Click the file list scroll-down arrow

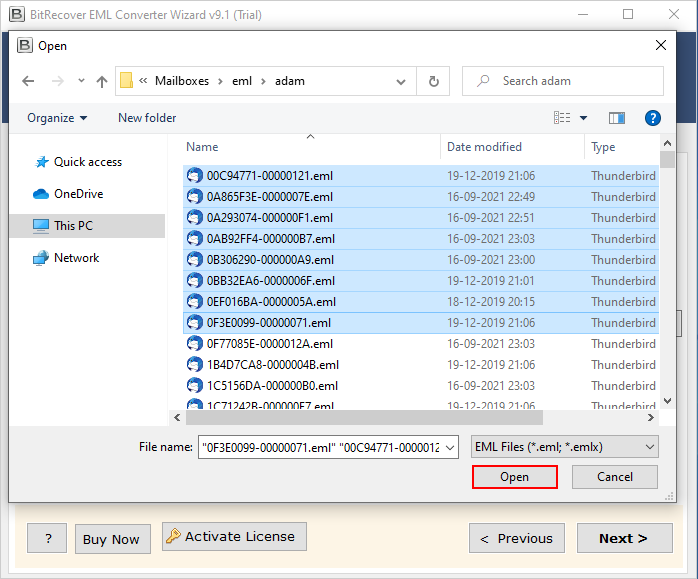point(667,401)
